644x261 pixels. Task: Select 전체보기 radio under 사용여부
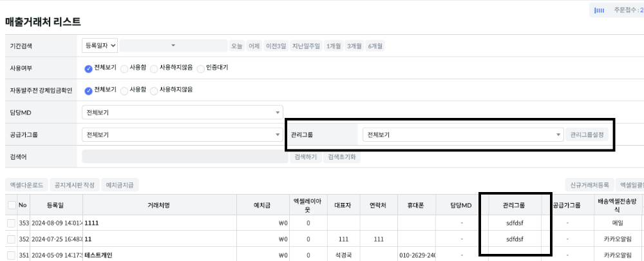[88, 69]
